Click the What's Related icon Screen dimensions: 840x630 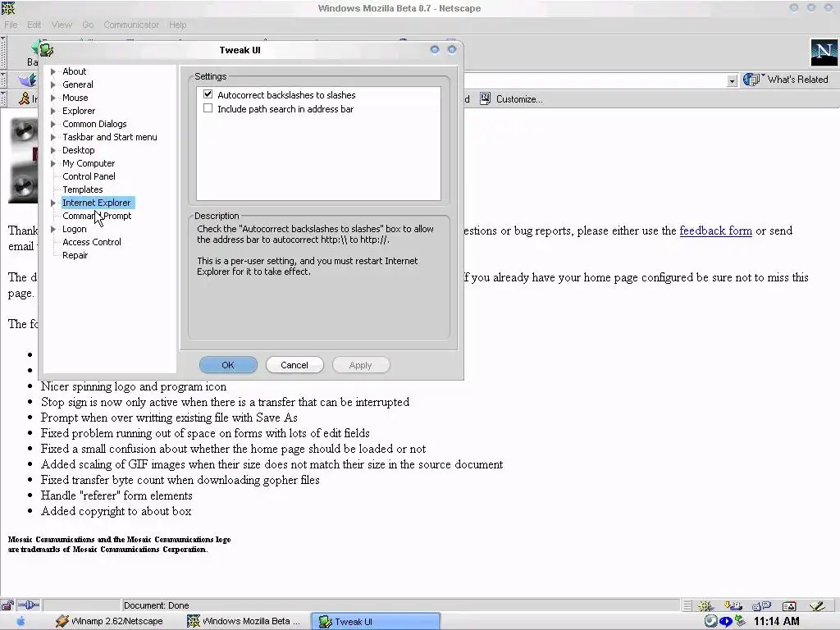[x=753, y=80]
